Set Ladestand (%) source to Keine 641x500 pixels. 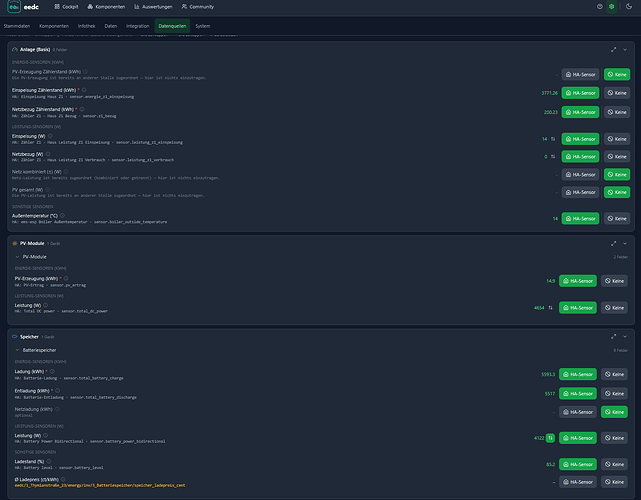614,464
